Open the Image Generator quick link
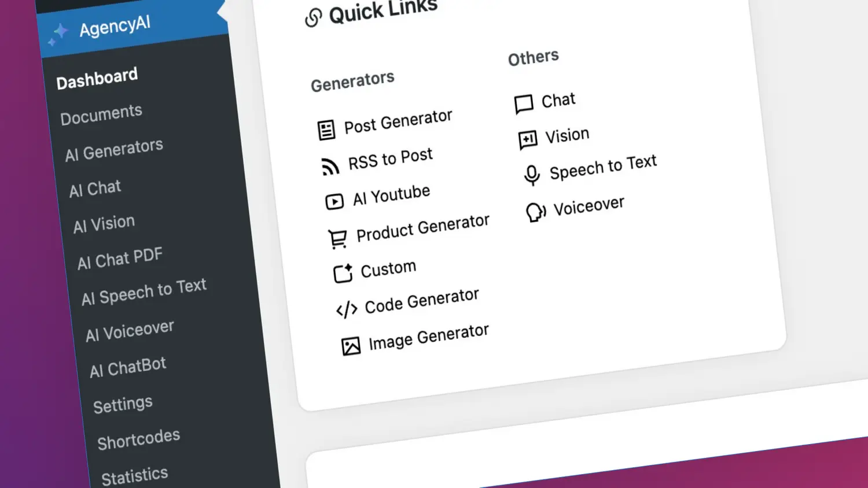868x488 pixels. [428, 337]
